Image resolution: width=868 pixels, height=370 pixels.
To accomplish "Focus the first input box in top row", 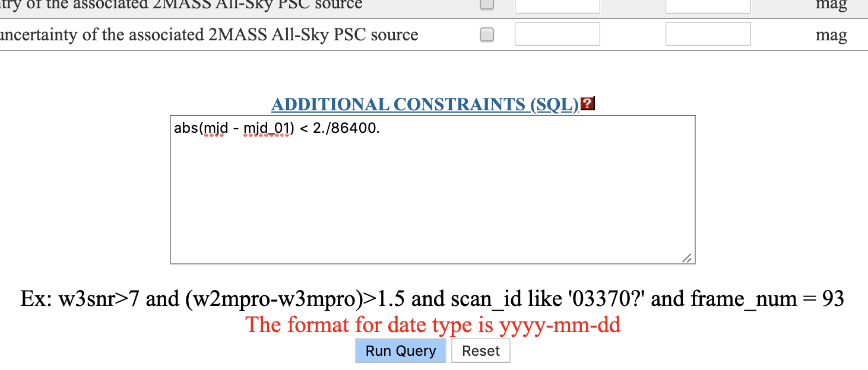I will click(x=557, y=5).
